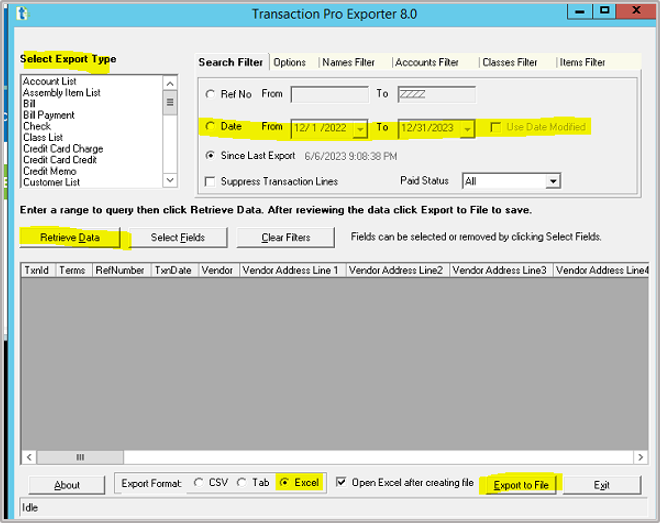The height and width of the screenshot is (524, 660).
Task: Open the Classes Filter tab
Action: click(x=509, y=63)
